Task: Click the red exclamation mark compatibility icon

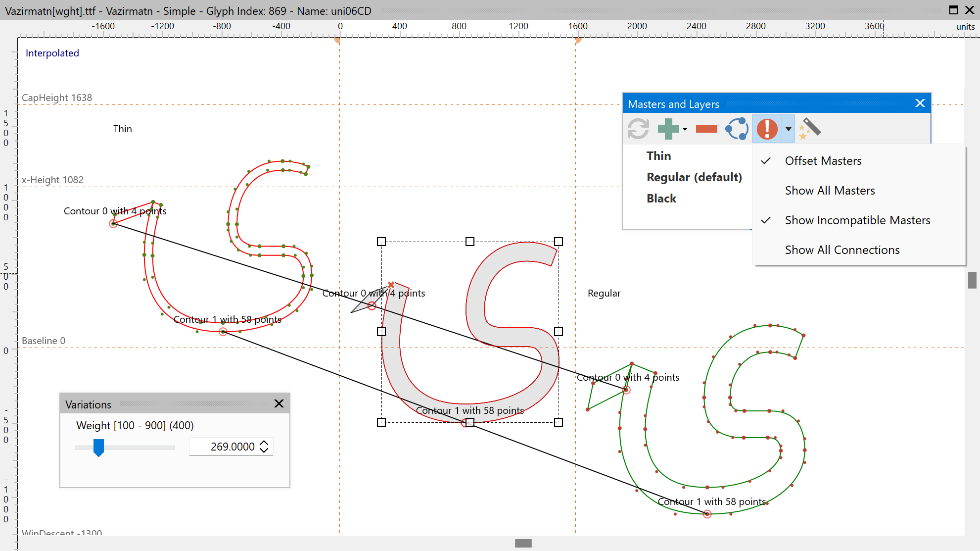Action: tap(767, 129)
